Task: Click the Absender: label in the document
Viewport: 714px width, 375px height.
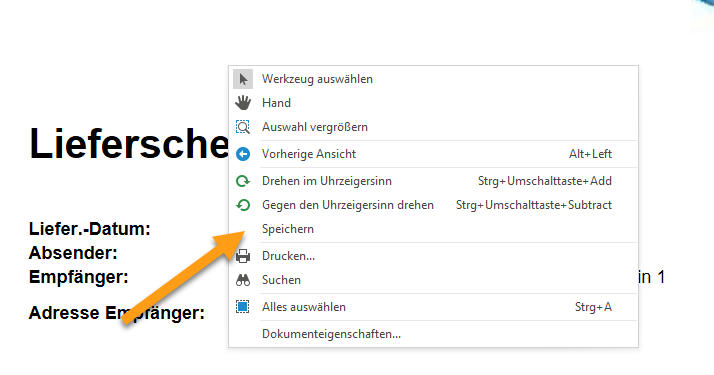Action: click(73, 253)
